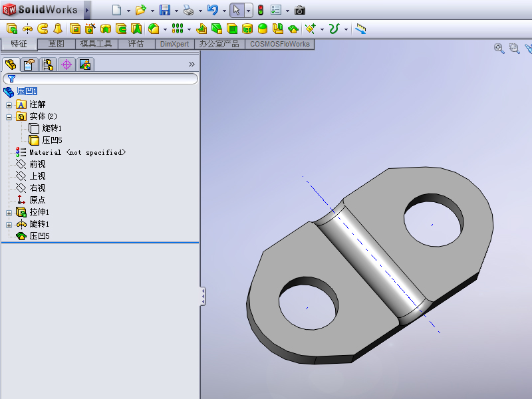Select the Linear Pattern tool
This screenshot has width=532, height=399.
pos(178,29)
